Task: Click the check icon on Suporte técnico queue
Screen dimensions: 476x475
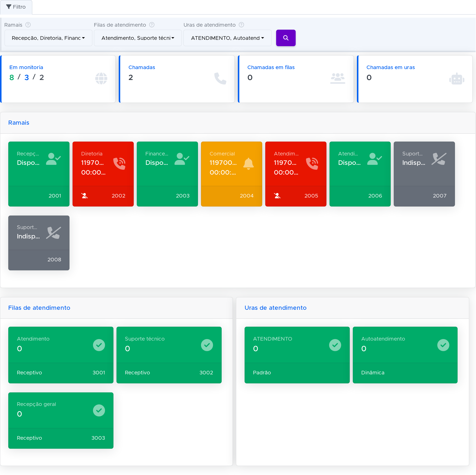Action: pos(207,345)
